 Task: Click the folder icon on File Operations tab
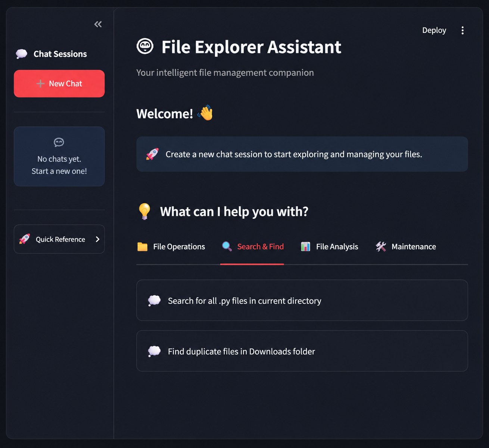142,247
